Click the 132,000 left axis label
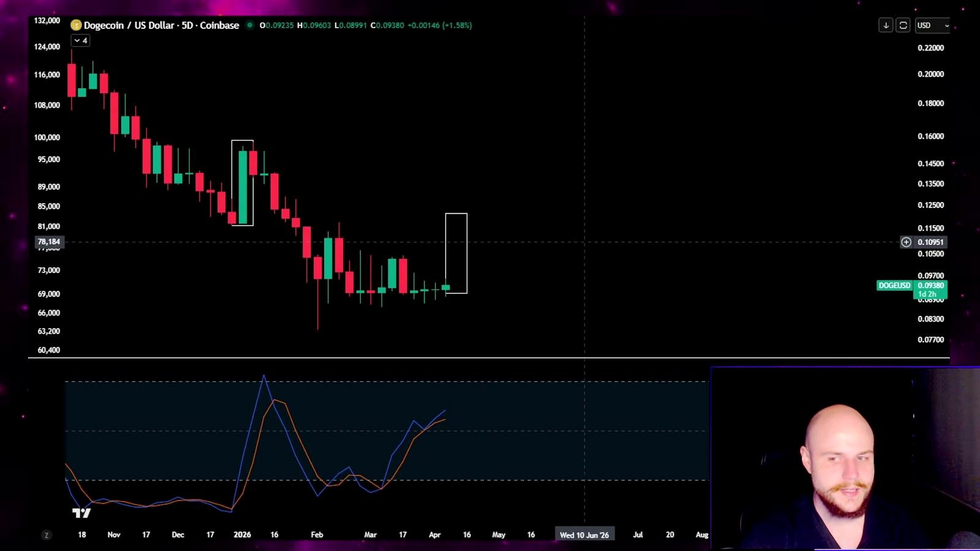Viewport: 980px width, 551px height. pyautogui.click(x=47, y=21)
